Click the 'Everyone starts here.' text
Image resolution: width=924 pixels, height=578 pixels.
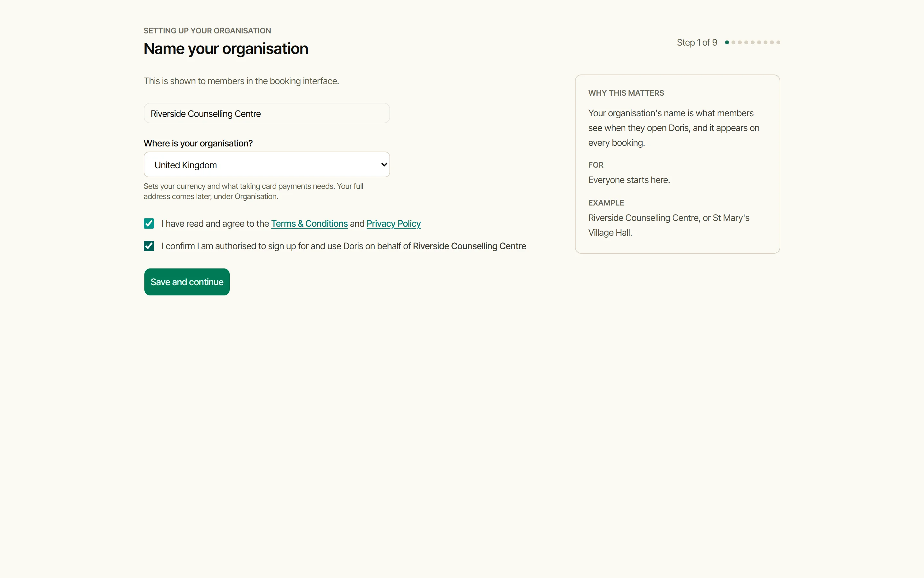[629, 180]
